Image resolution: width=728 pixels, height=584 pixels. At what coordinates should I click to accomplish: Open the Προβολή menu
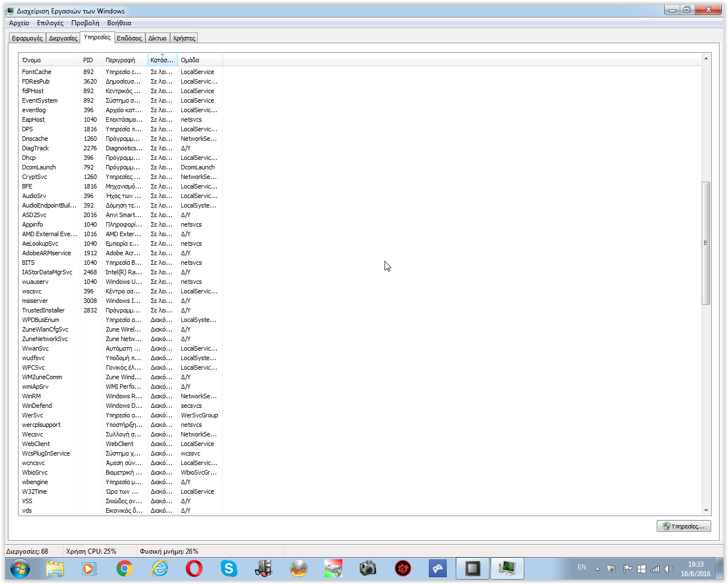85,23
